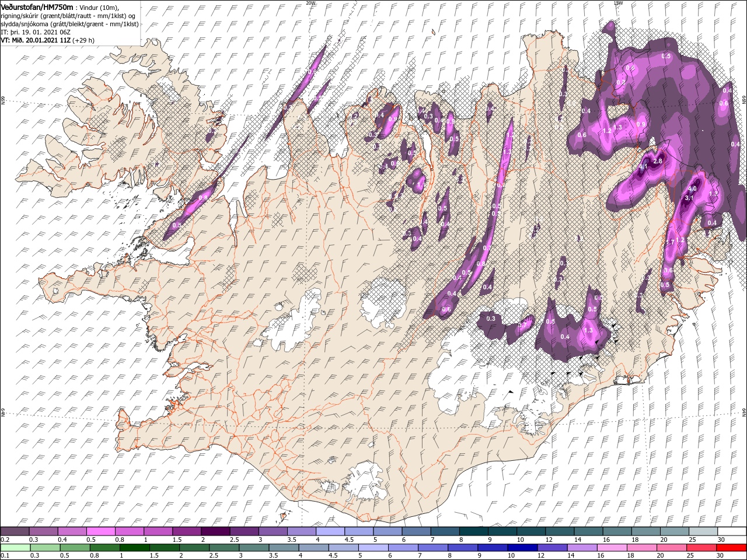Click the 10 deep blue swatch in bottom legend row
The width and height of the screenshot is (747, 560).
tap(522, 548)
